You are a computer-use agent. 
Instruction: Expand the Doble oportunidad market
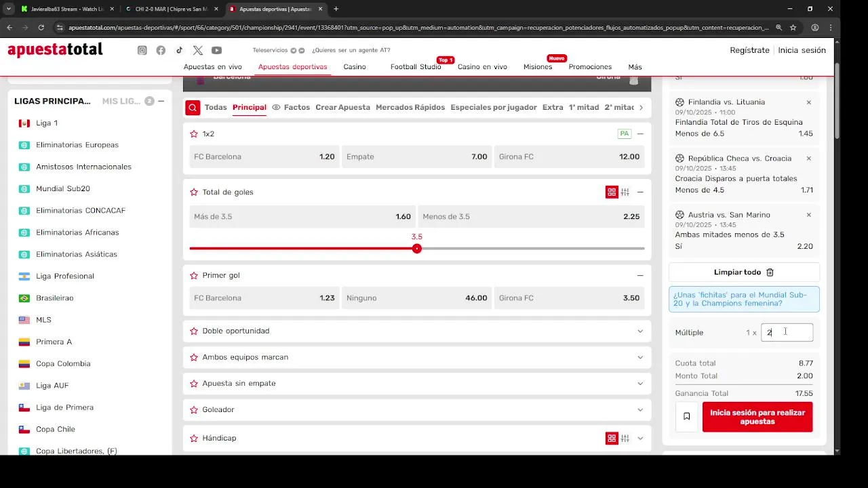[x=640, y=331]
